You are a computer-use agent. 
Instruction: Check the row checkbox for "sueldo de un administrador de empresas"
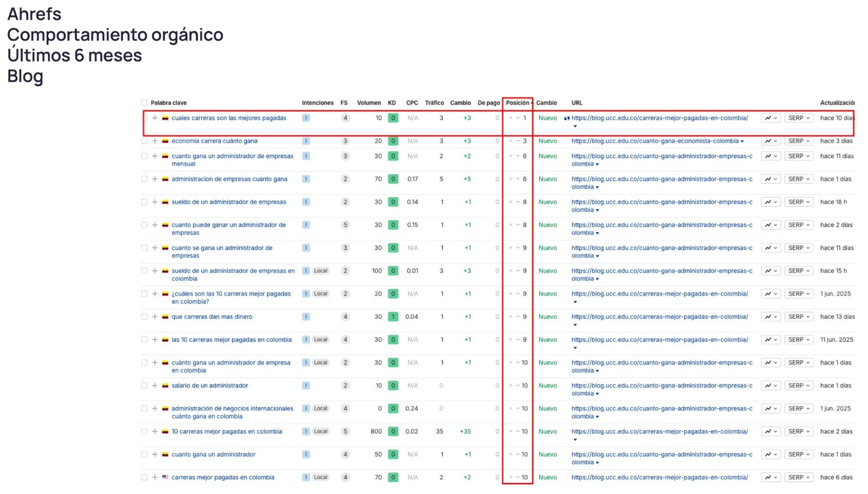pyautogui.click(x=144, y=202)
